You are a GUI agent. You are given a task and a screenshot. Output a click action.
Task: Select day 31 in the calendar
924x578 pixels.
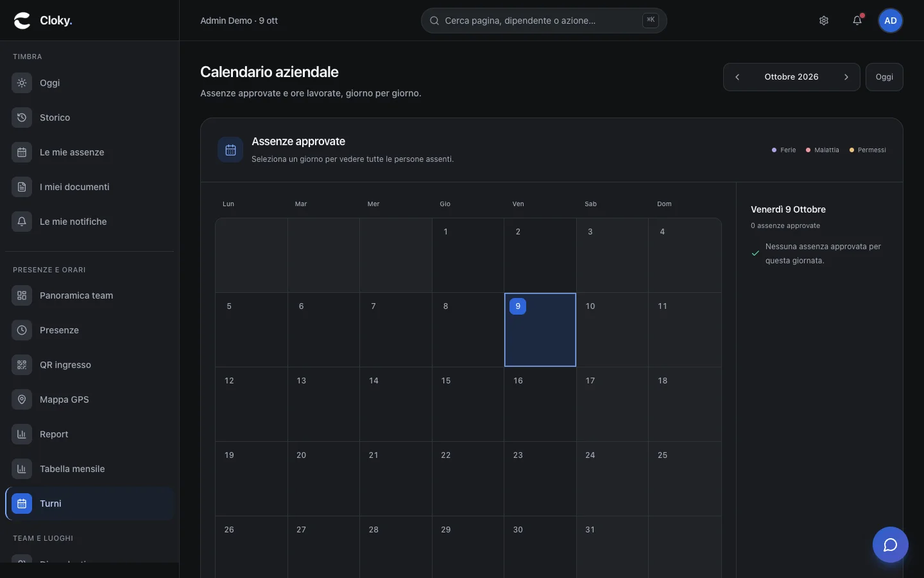click(x=612, y=547)
